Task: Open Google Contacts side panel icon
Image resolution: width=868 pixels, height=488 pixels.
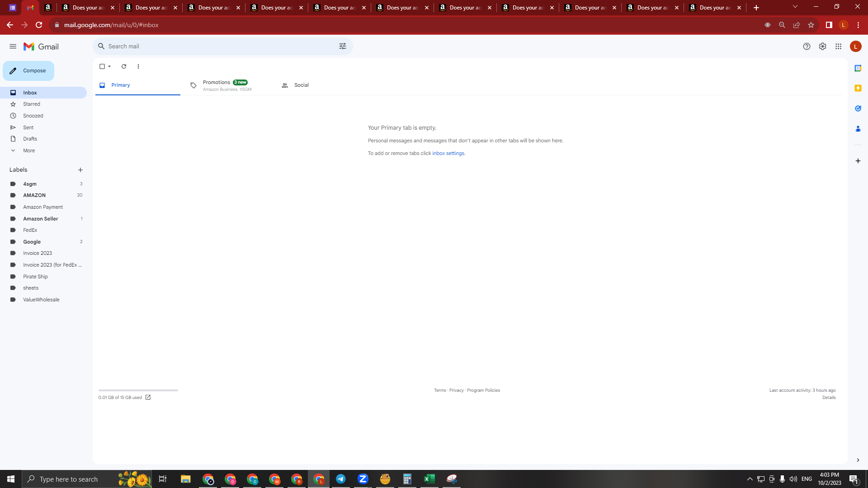Action: tap(858, 129)
